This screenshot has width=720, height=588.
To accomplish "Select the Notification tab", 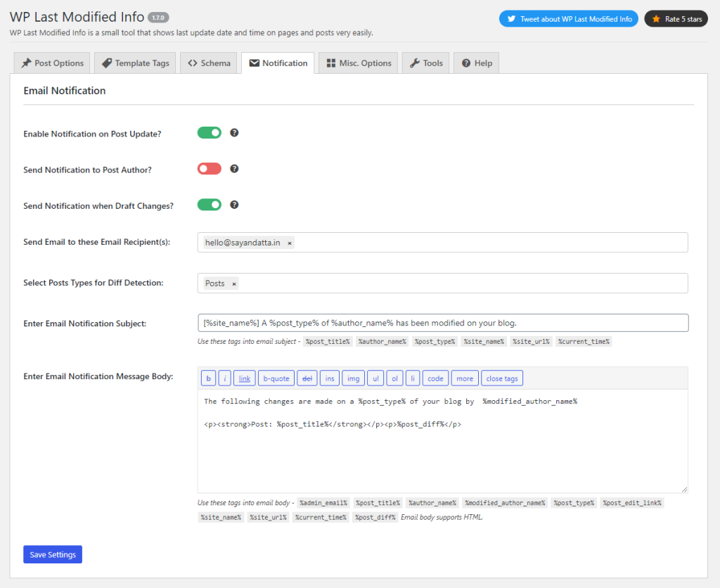I will (278, 63).
